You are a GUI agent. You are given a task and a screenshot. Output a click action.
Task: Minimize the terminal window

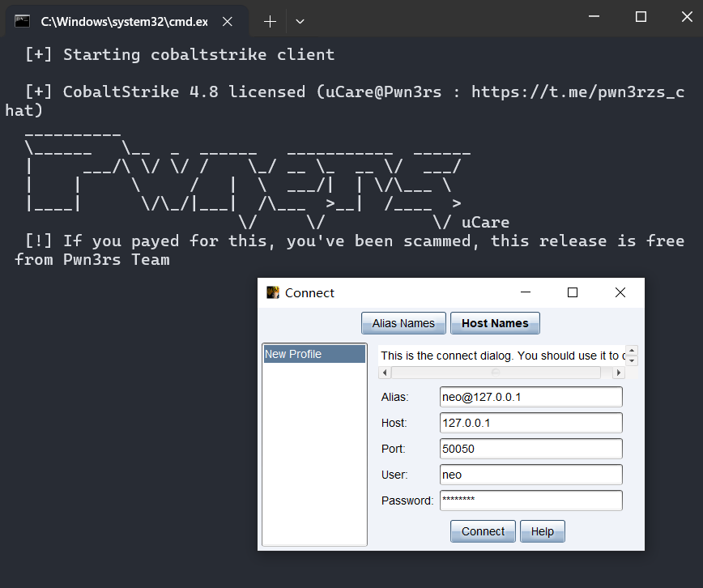tap(594, 17)
